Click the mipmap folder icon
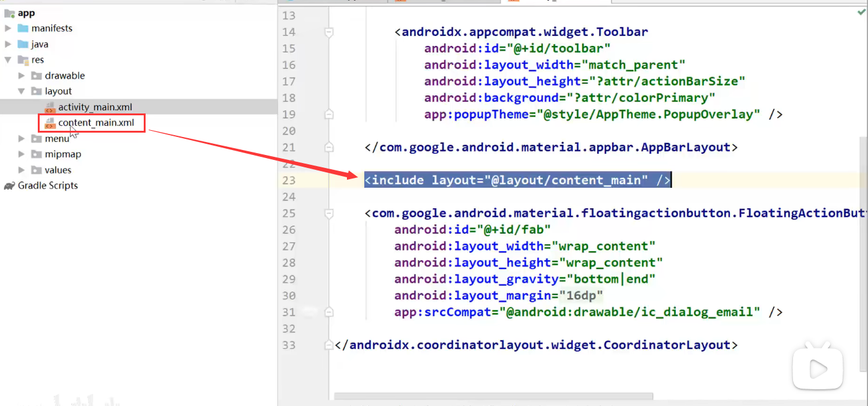Screen dimensions: 868x406 pyautogui.click(x=37, y=154)
